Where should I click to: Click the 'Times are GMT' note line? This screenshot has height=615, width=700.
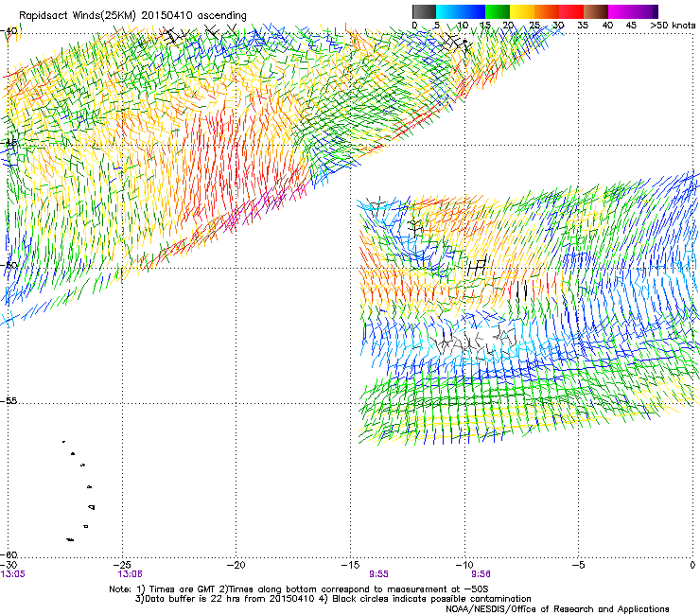coord(299,589)
